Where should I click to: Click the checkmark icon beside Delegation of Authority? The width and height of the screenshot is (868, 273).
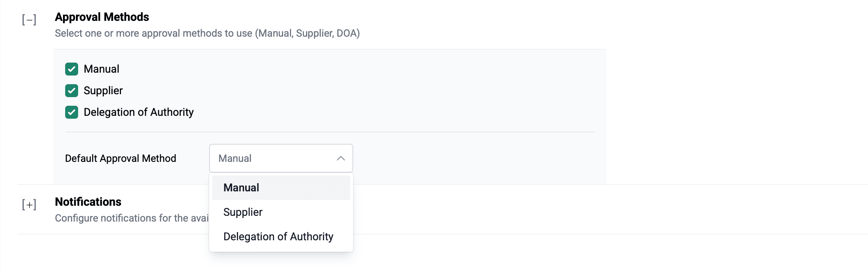(x=72, y=112)
